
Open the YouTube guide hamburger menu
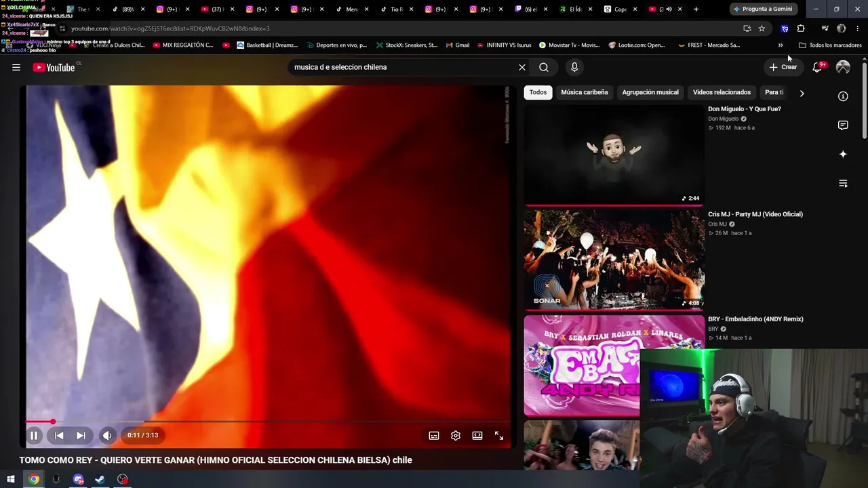pos(16,67)
